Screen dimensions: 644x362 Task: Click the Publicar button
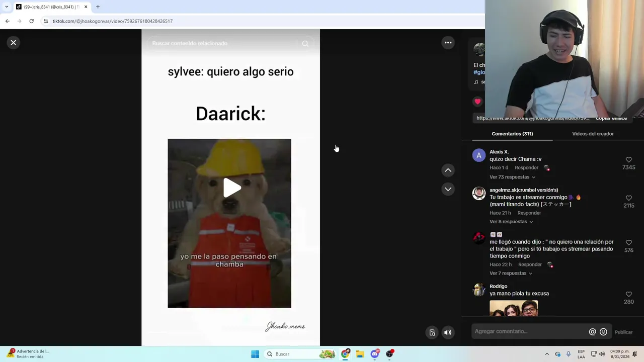pos(623,332)
